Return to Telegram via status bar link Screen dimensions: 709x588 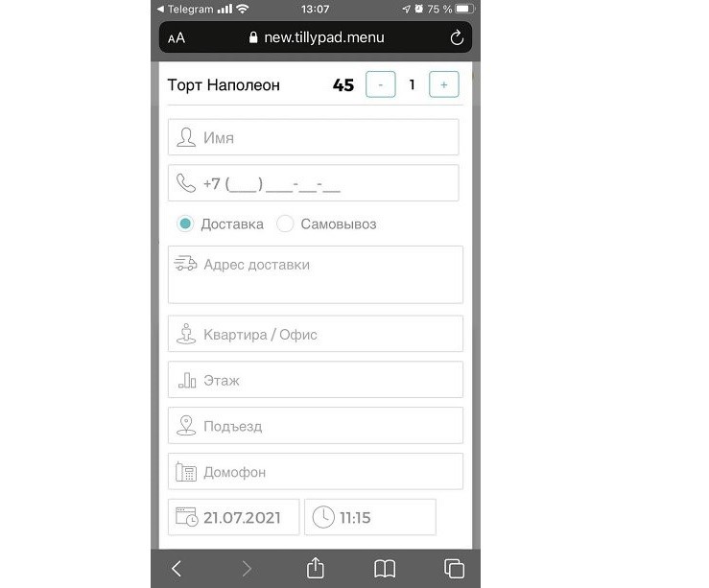185,9
